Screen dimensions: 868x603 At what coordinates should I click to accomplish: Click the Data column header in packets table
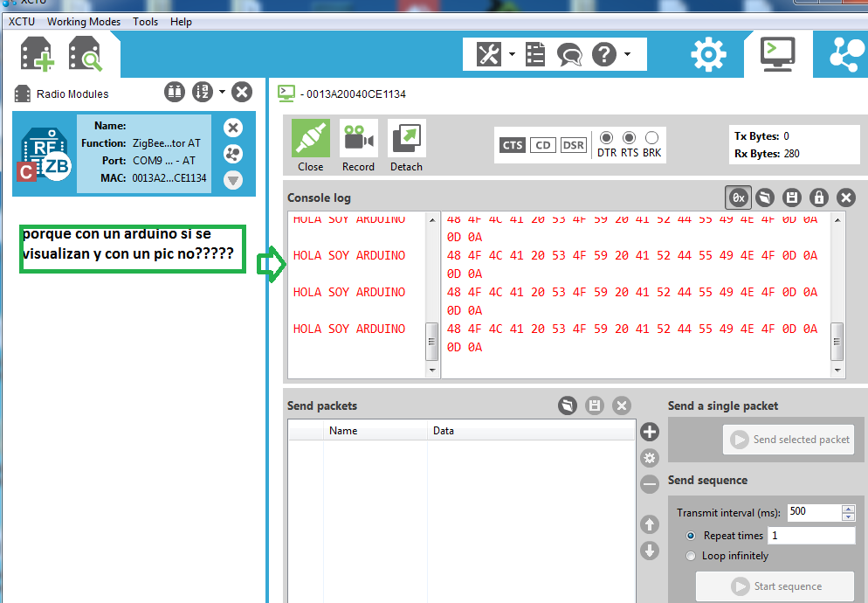(531, 431)
